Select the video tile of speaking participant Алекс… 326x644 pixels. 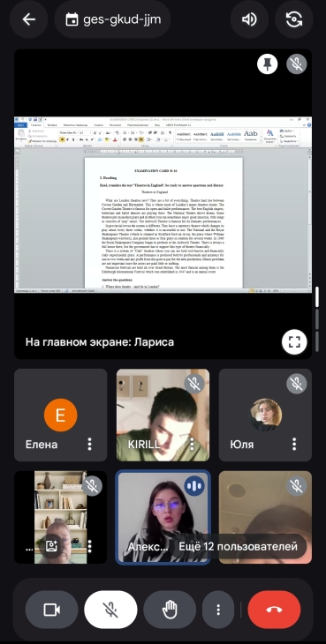(163, 518)
